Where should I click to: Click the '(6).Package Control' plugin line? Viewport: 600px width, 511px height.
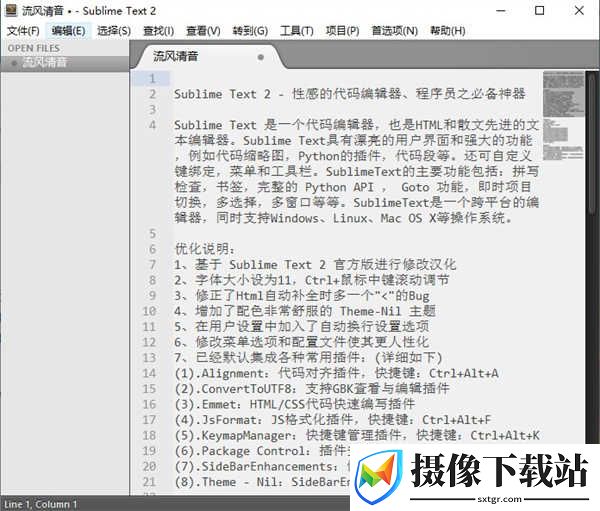pos(262,451)
